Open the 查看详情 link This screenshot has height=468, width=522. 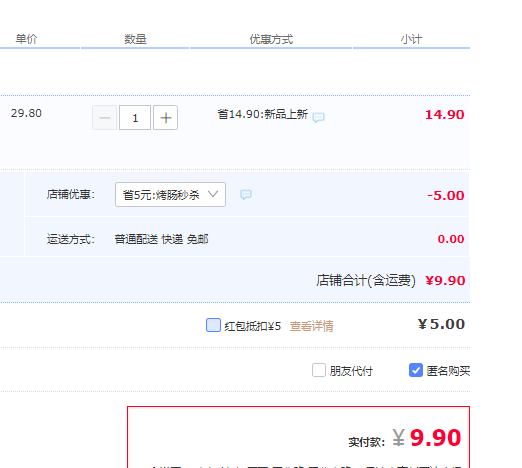[311, 326]
